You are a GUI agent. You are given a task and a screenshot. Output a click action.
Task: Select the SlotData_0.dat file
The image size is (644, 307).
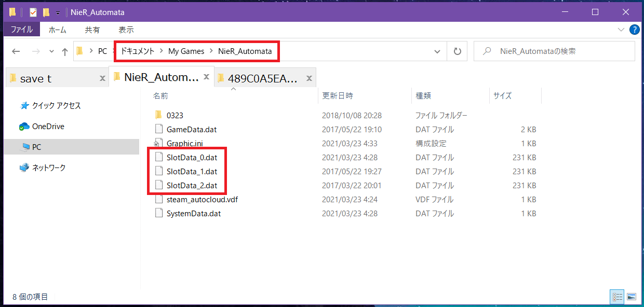coord(192,157)
